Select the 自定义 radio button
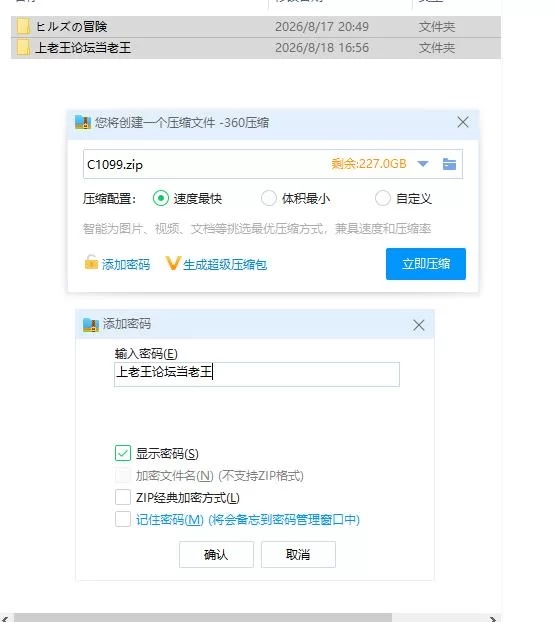Image resolution: width=555 pixels, height=622 pixels. [383, 198]
